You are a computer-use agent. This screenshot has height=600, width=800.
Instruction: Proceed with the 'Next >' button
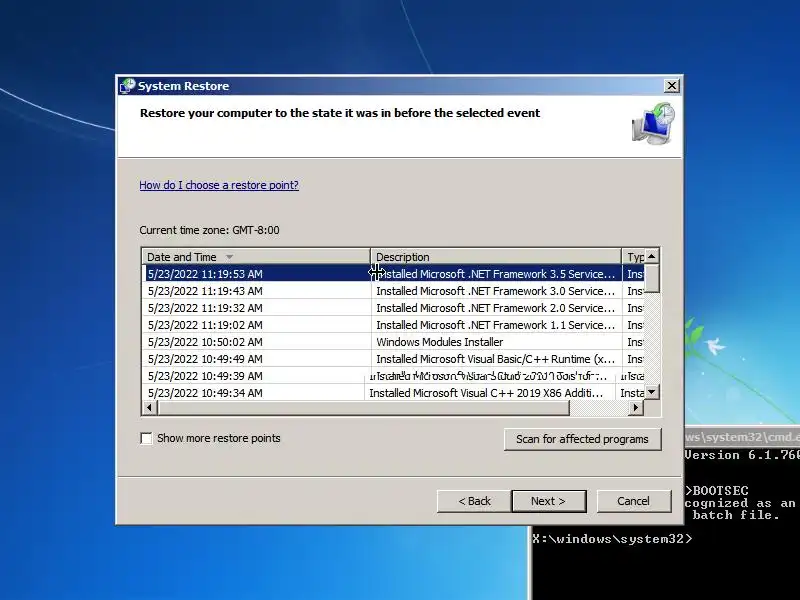(548, 501)
